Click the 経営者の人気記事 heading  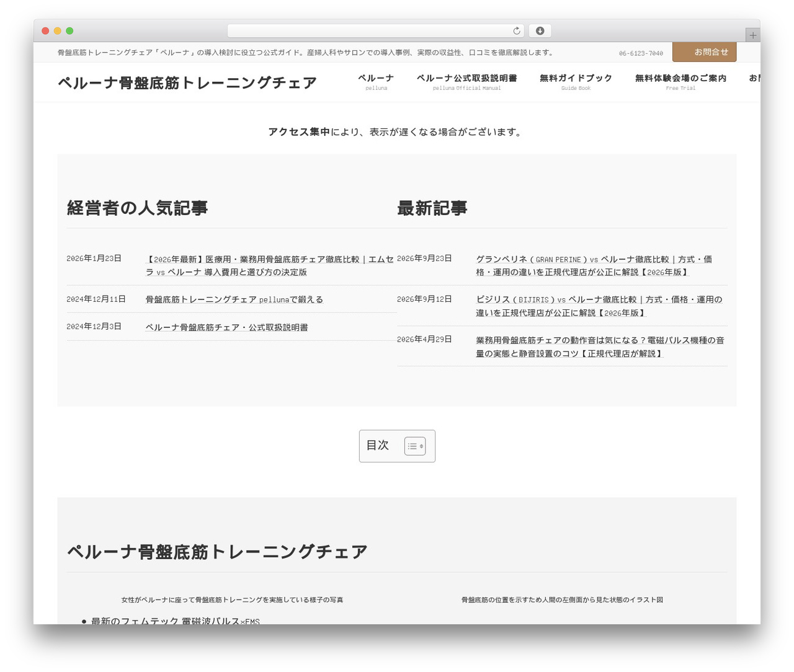pos(137,208)
